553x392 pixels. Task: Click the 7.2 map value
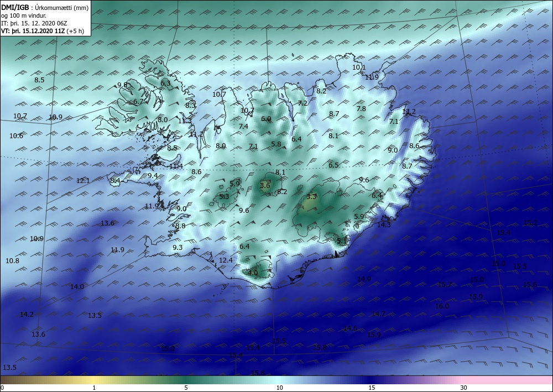302,103
